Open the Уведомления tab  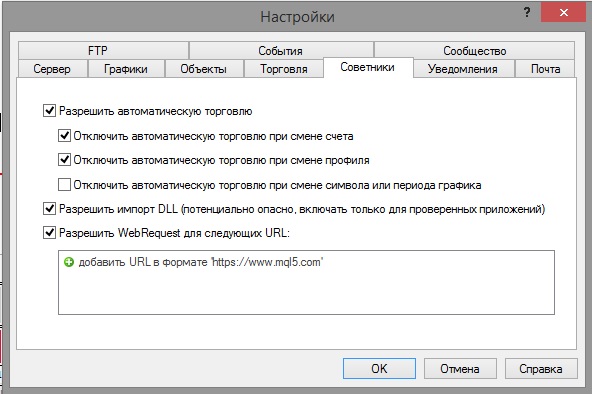tap(463, 69)
